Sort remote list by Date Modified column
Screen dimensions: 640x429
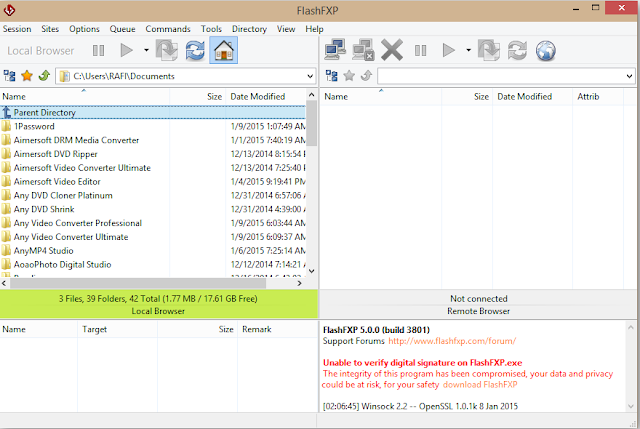pos(532,97)
